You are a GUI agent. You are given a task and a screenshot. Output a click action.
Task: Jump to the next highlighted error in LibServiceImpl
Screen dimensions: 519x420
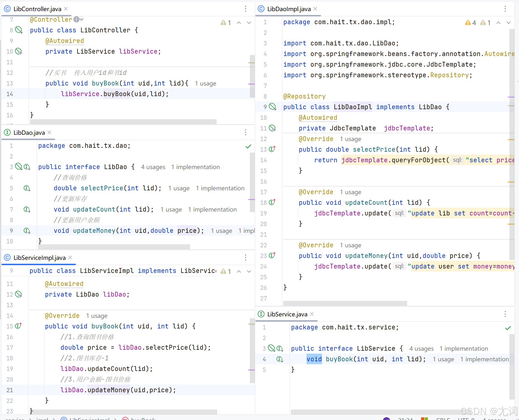tap(249, 271)
